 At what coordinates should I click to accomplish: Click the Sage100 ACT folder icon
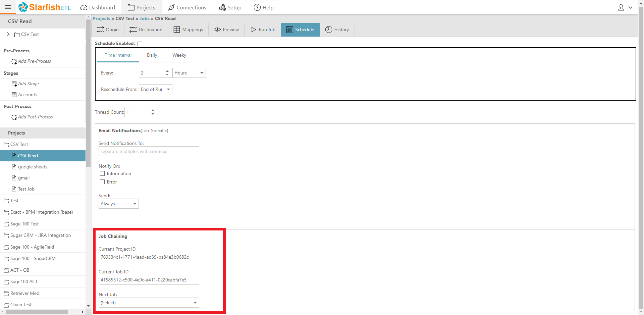(6, 282)
